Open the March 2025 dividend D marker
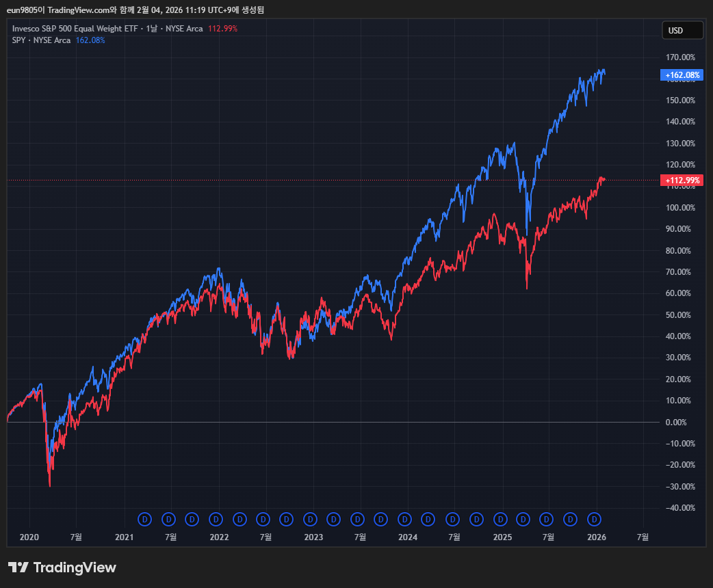 [x=523, y=519]
